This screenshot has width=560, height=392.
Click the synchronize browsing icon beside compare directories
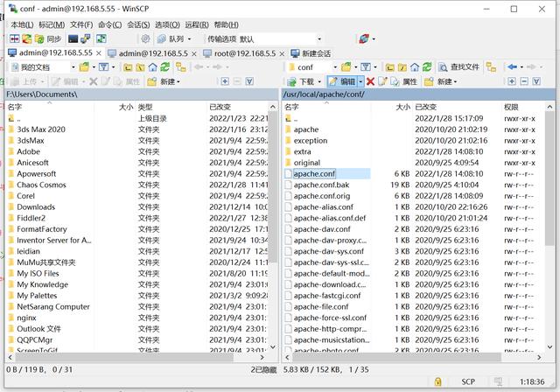(x=27, y=38)
